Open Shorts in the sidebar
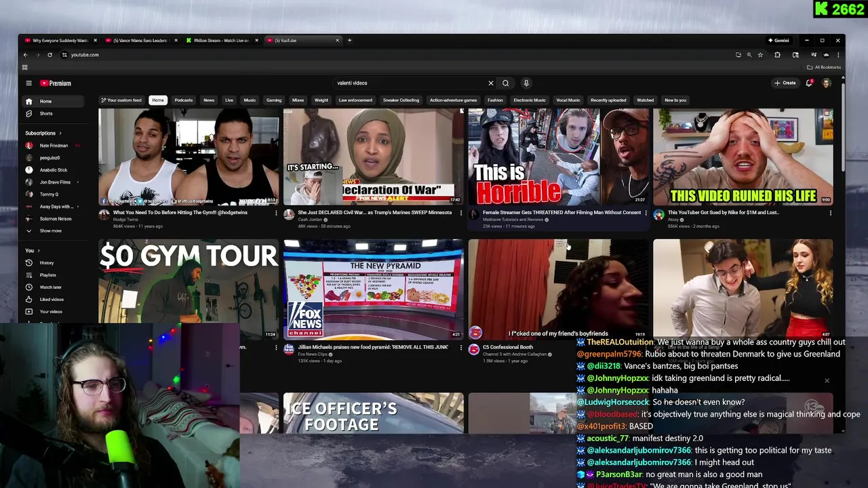868x488 pixels. click(x=53, y=114)
